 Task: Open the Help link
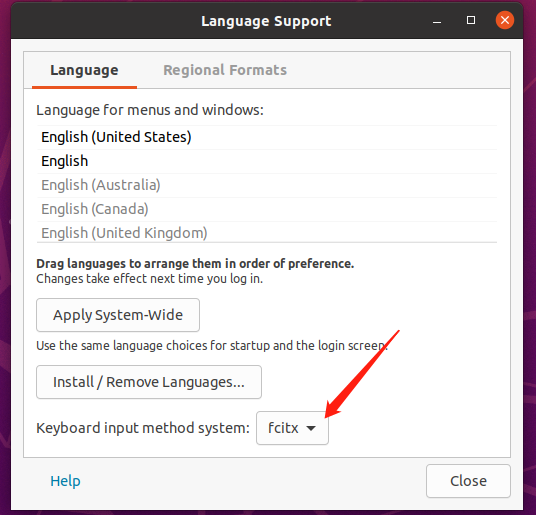[x=65, y=481]
